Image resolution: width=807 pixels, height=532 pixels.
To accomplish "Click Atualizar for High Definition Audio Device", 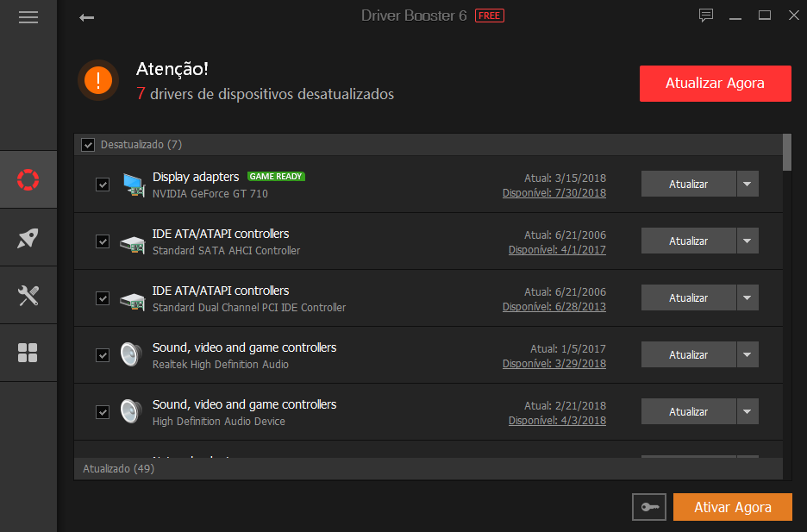I will (688, 411).
